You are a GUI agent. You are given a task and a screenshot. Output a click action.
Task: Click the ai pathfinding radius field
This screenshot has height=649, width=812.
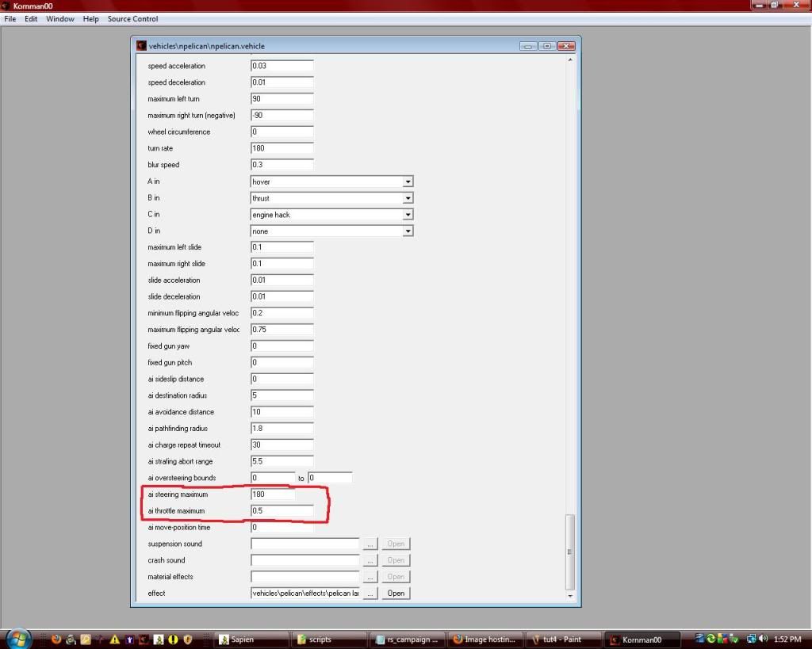click(x=282, y=429)
